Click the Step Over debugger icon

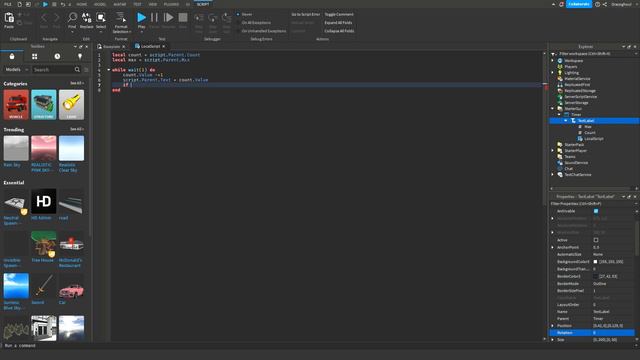(x=213, y=18)
